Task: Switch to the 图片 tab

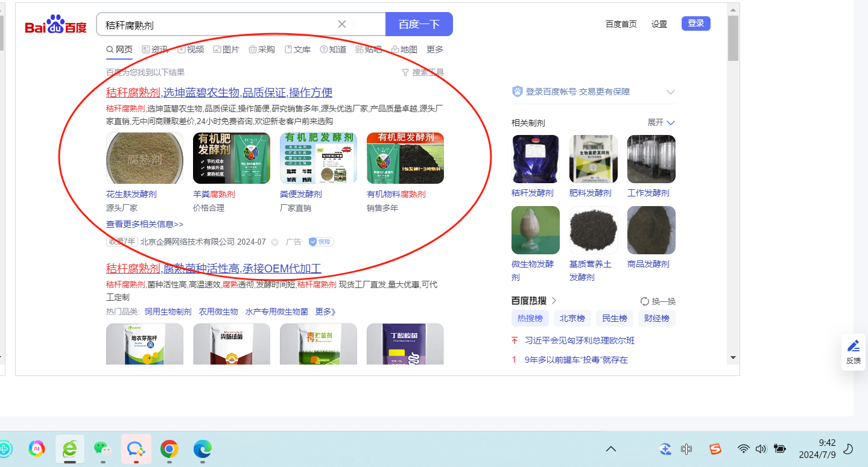Action: 226,49
